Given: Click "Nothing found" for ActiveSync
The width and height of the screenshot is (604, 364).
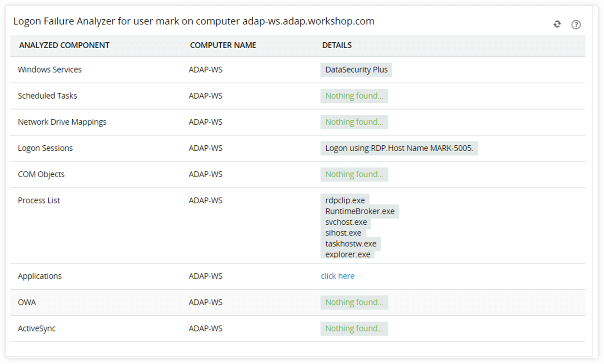Looking at the screenshot, I should 354,328.
